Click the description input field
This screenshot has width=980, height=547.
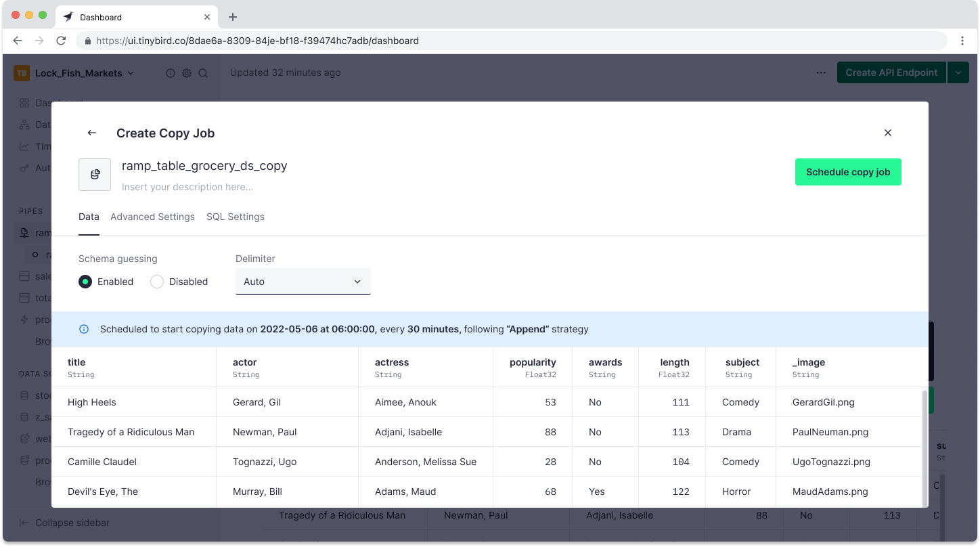point(187,187)
